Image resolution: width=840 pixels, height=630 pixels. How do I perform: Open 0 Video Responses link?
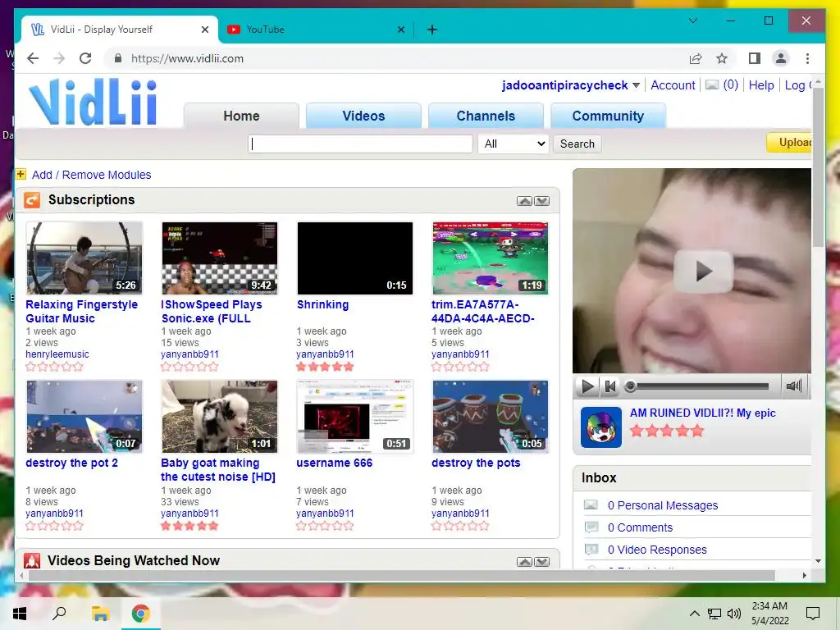tap(657, 550)
